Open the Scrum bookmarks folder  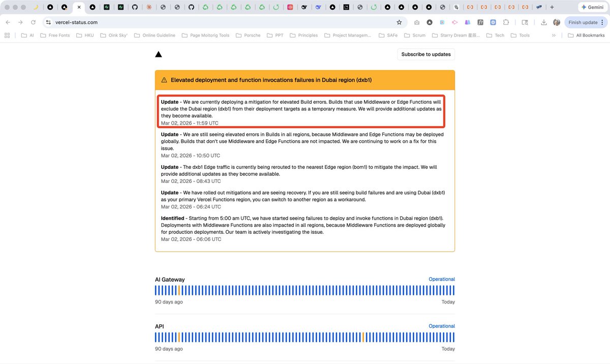414,35
